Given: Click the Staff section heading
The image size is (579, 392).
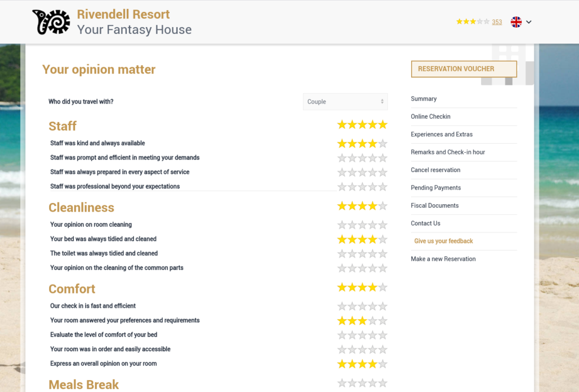Looking at the screenshot, I should point(62,126).
